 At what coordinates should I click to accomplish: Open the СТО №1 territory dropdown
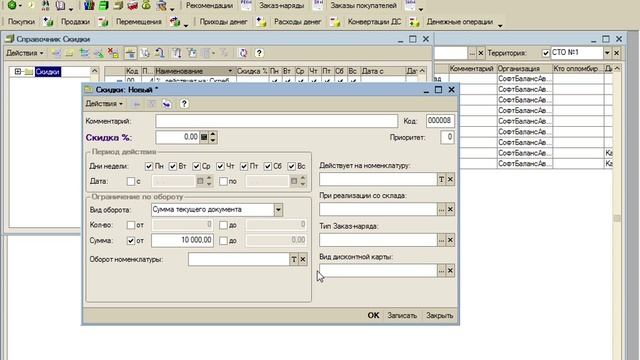[607, 53]
